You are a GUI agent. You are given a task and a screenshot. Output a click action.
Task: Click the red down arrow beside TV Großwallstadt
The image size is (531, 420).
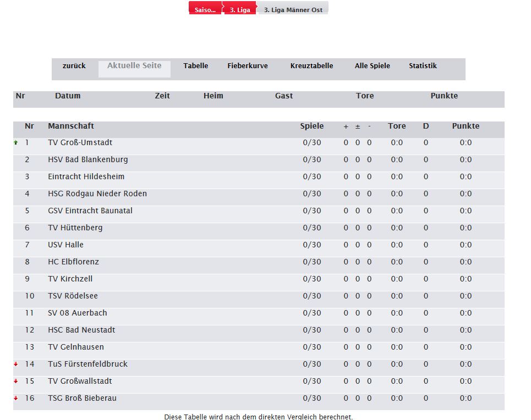[16, 381]
